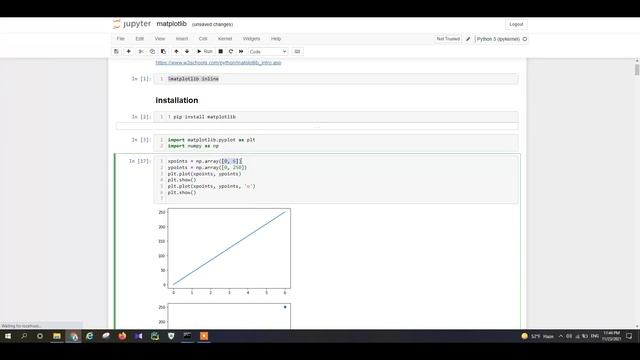Click the second scatter plot output
The image size is (640, 360).
[x=224, y=316]
